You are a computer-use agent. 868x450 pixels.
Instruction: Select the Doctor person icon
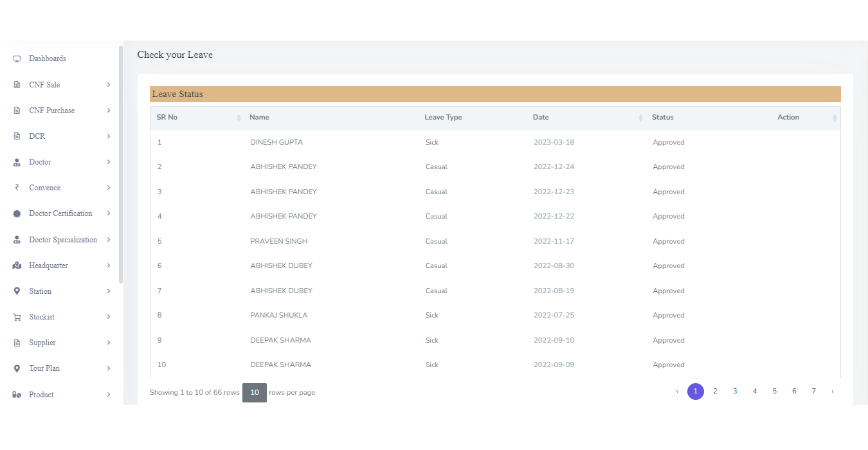coord(15,161)
